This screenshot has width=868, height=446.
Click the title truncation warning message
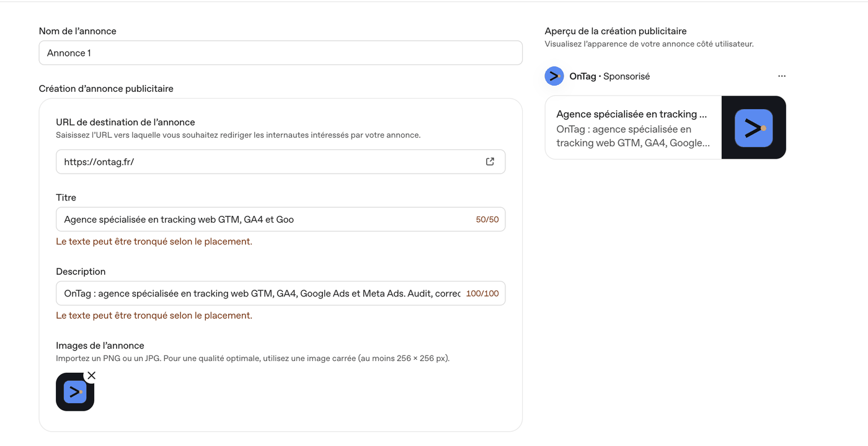tap(154, 241)
